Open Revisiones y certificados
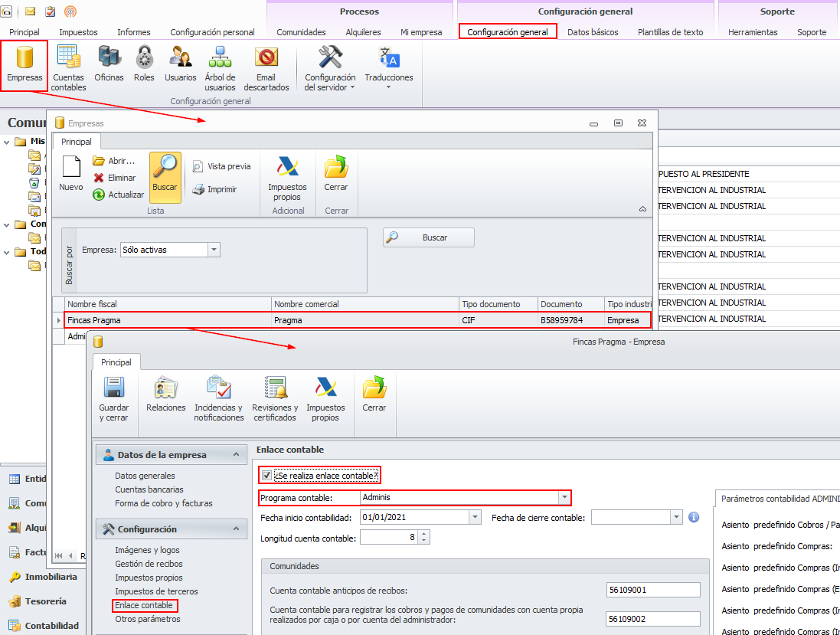This screenshot has width=840, height=635. [275, 398]
